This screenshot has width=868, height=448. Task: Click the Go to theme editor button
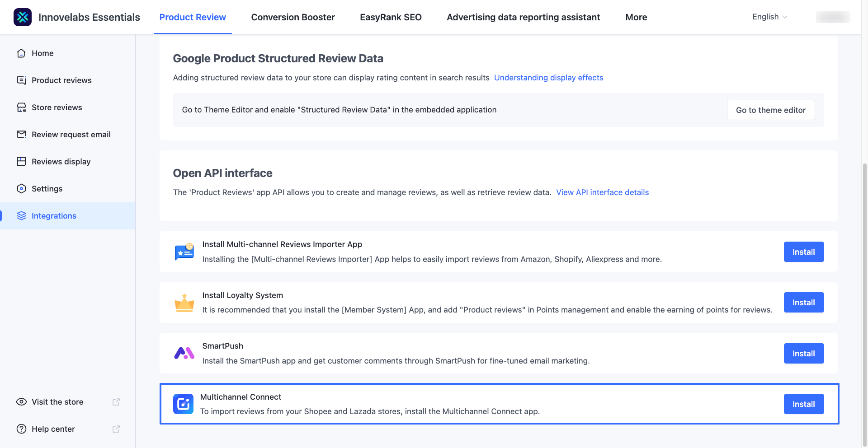[770, 110]
